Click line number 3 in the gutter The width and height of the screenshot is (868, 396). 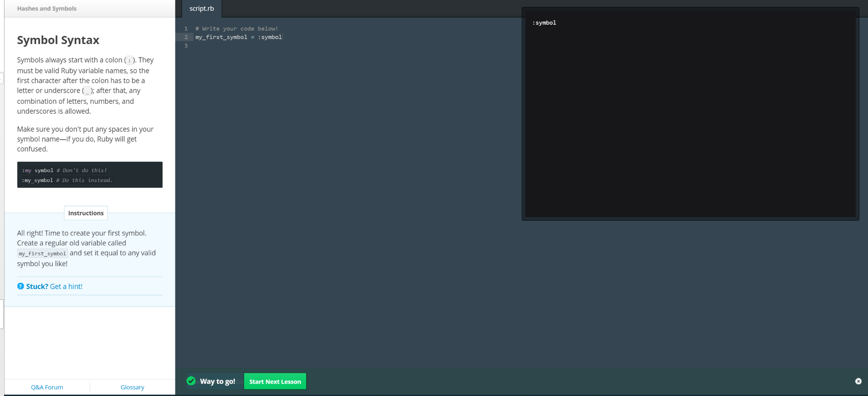(186, 46)
